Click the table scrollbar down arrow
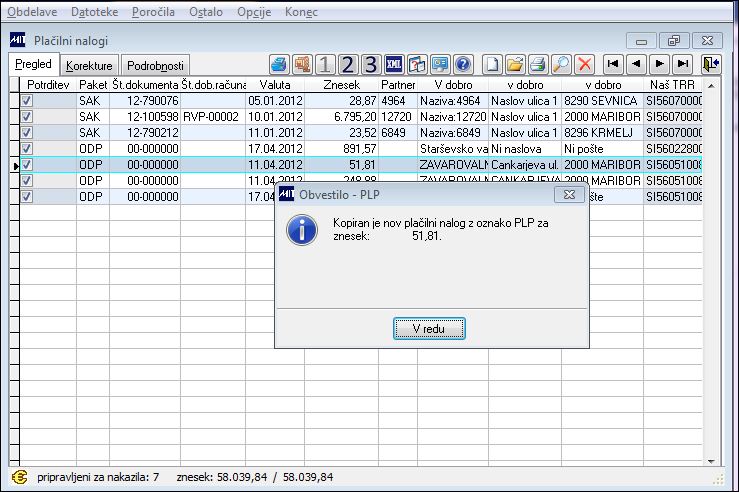The width and height of the screenshot is (739, 492). tap(711, 461)
